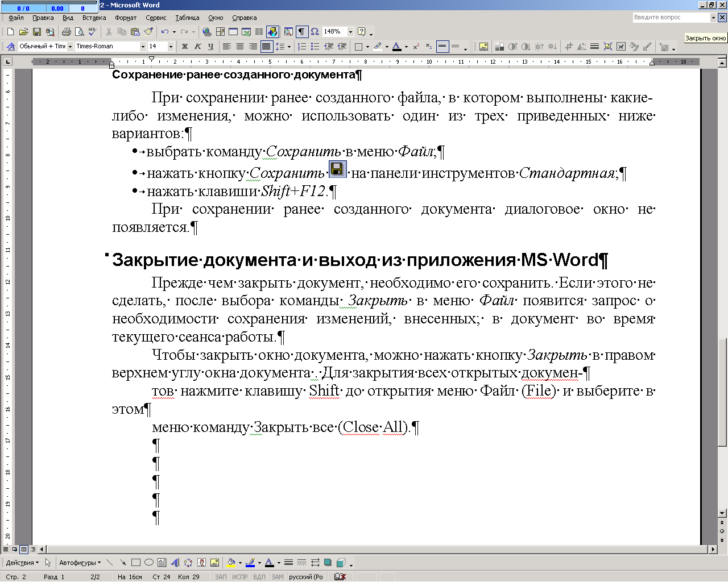
Task: Open the Таблица menu
Action: [x=187, y=18]
